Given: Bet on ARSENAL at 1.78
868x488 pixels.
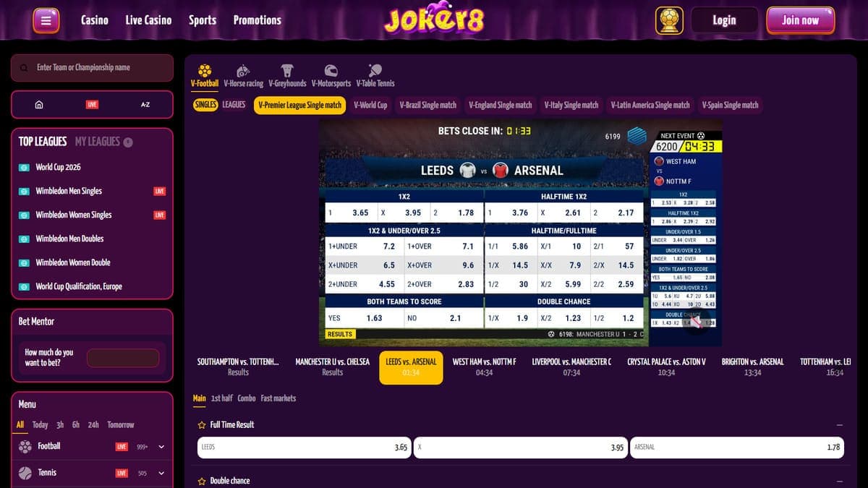Looking at the screenshot, I should [737, 448].
